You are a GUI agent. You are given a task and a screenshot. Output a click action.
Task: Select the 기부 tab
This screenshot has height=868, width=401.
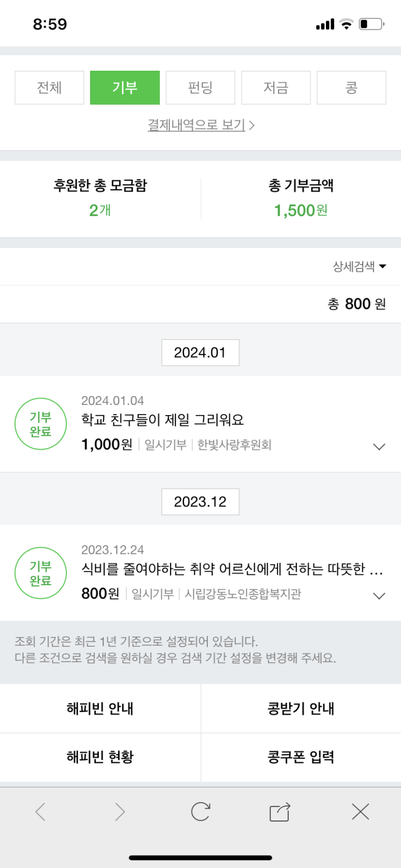pos(125,87)
